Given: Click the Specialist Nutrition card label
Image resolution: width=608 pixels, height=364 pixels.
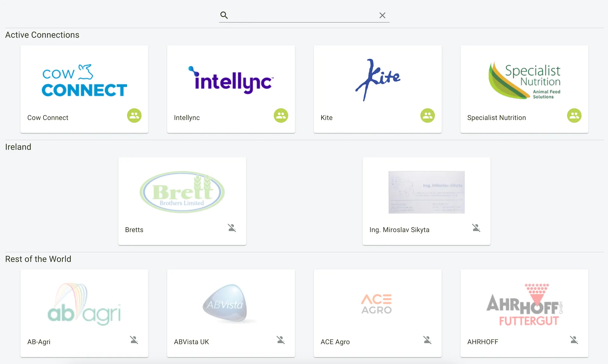Looking at the screenshot, I should point(496,118).
